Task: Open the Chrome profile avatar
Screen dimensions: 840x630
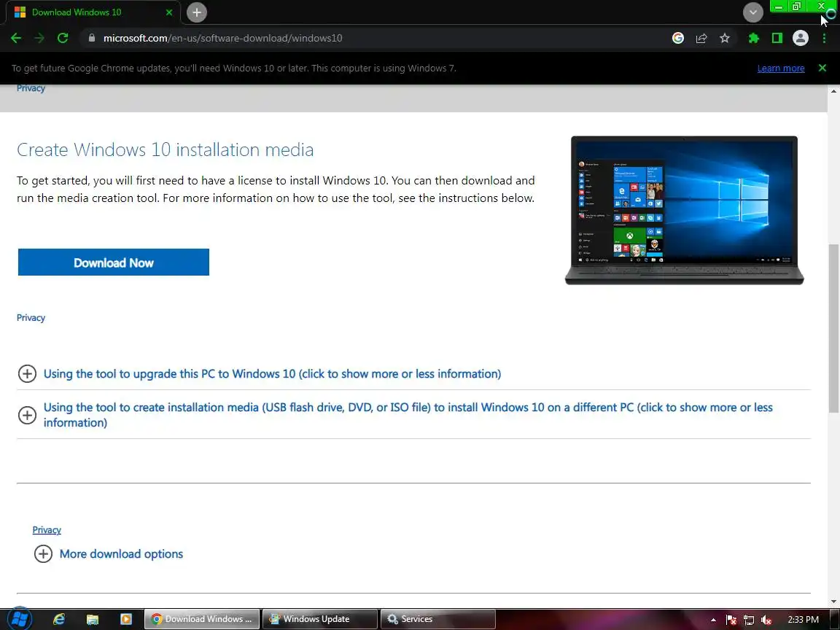Action: pos(801,38)
